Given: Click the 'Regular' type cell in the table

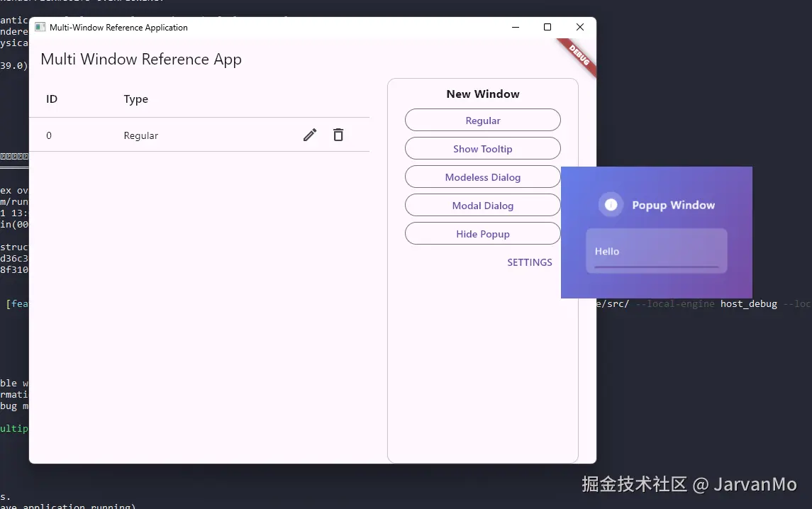Looking at the screenshot, I should 141,135.
